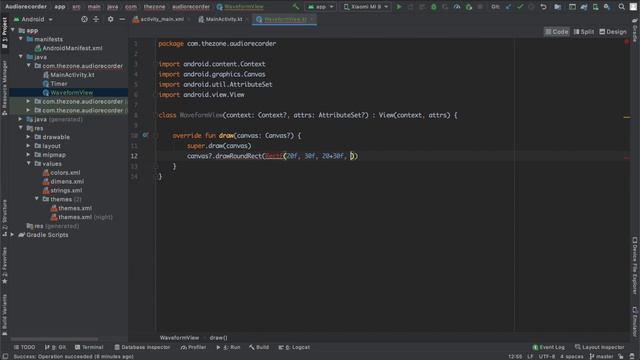This screenshot has width=640, height=360.
Task: Select Timer in project tree
Action: click(x=55, y=84)
